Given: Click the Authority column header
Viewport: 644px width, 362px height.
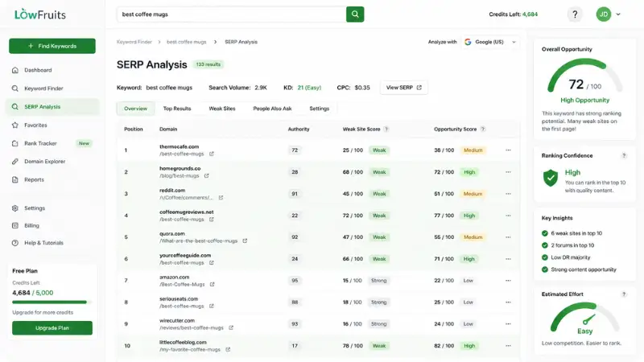Looking at the screenshot, I should click(299, 130).
